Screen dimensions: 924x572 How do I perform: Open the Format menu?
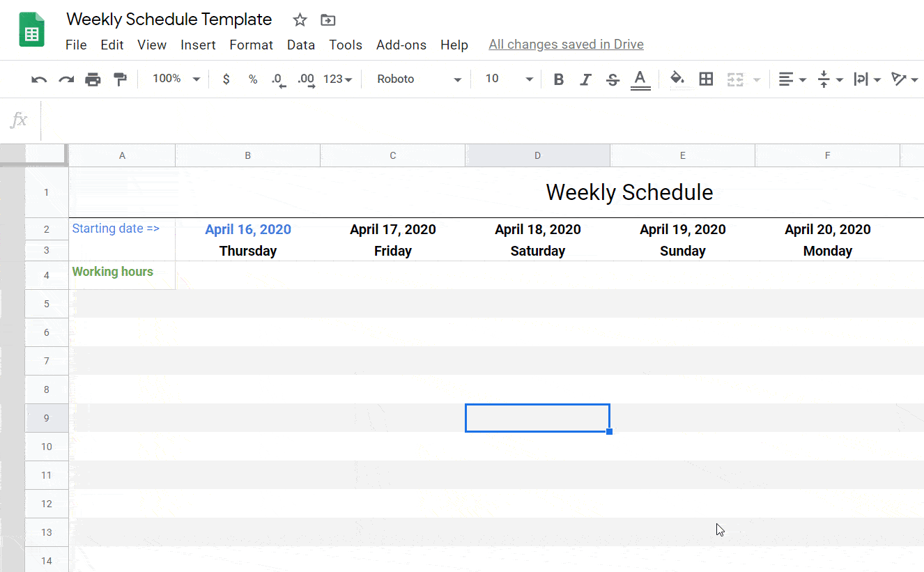251,45
